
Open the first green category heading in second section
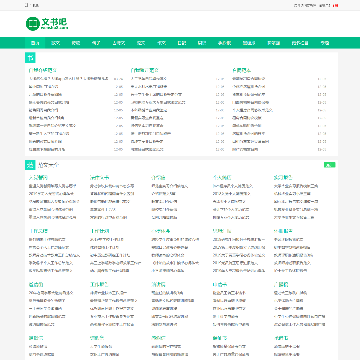(x=38, y=177)
